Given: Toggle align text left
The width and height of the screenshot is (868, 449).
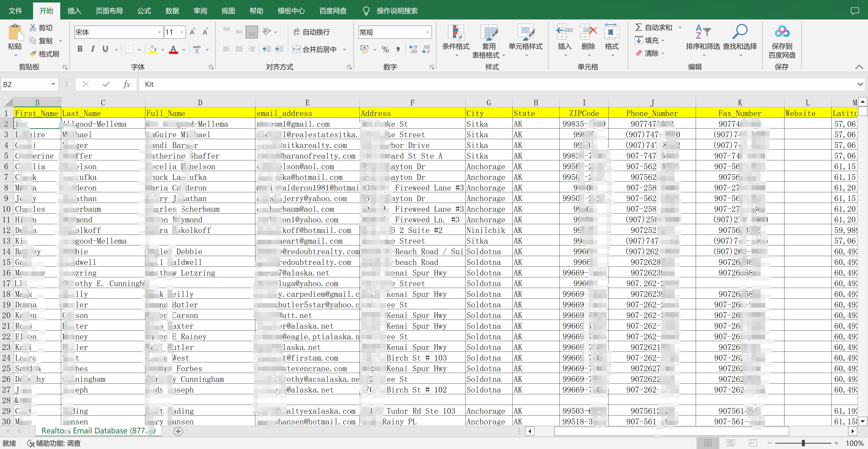Looking at the screenshot, I should pos(226,50).
